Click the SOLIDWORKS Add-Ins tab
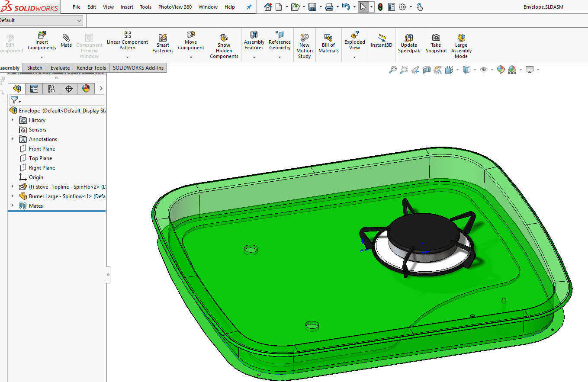The image size is (588, 382). tap(138, 67)
